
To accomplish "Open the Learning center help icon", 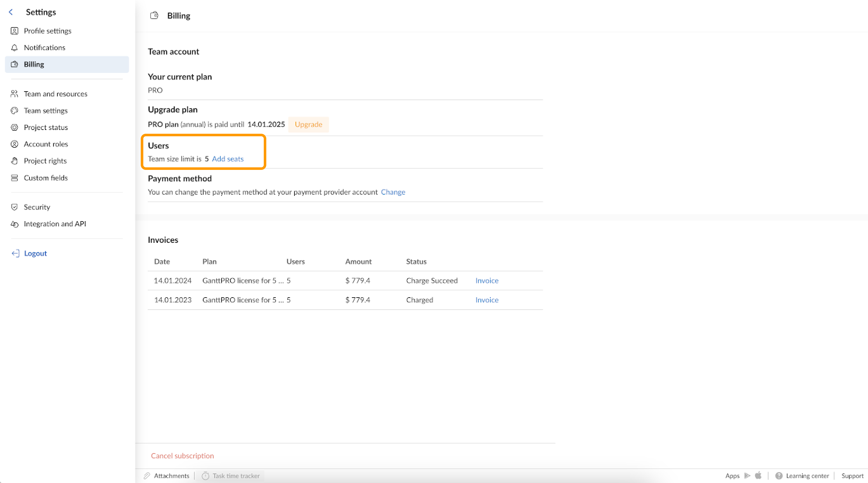I will tap(779, 476).
